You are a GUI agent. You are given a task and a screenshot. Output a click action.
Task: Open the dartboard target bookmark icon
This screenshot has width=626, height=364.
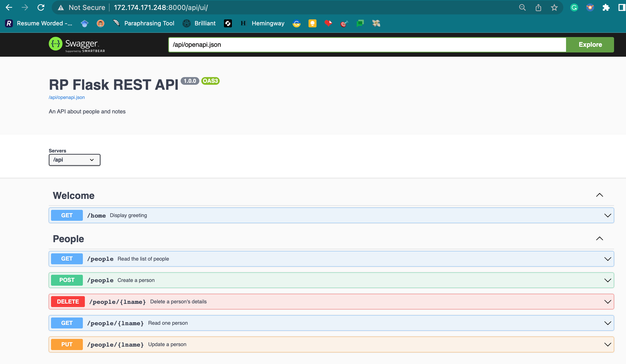[x=344, y=23]
